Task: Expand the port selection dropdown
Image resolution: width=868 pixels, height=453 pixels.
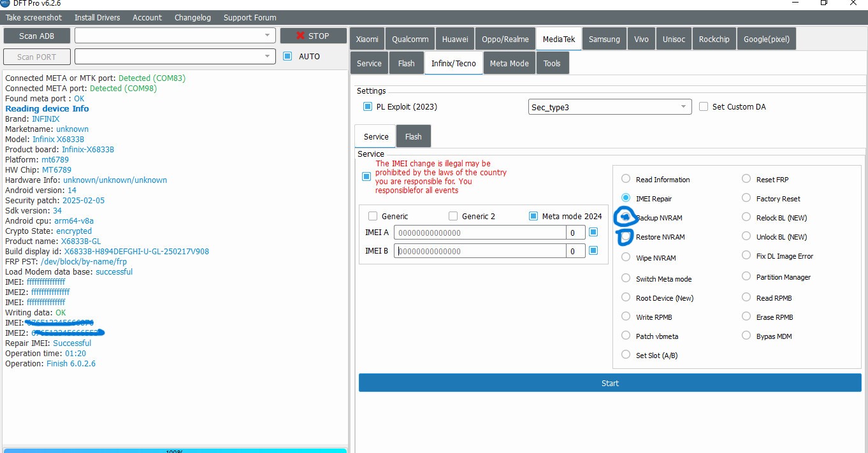Action: point(175,57)
